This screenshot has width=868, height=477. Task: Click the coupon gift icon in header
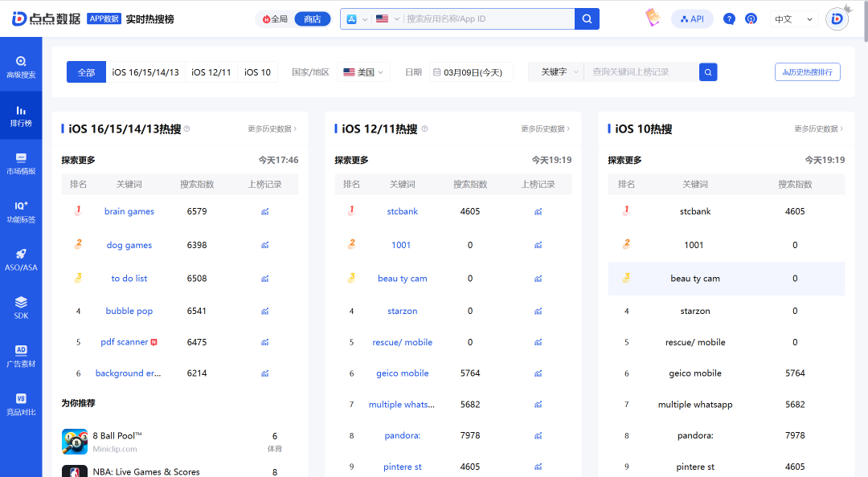pos(653,18)
